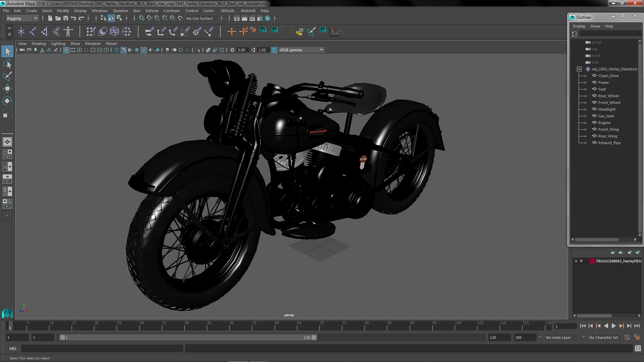Open the HumanIK character shelf icon
The height and width of the screenshot is (362, 644).
tap(68, 32)
